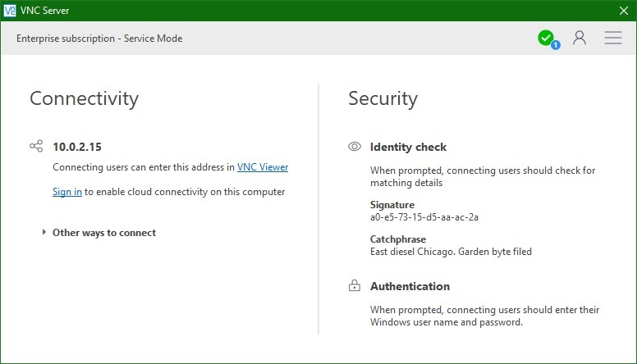The image size is (637, 364).
Task: Click the Security section heading
Action: point(383,98)
